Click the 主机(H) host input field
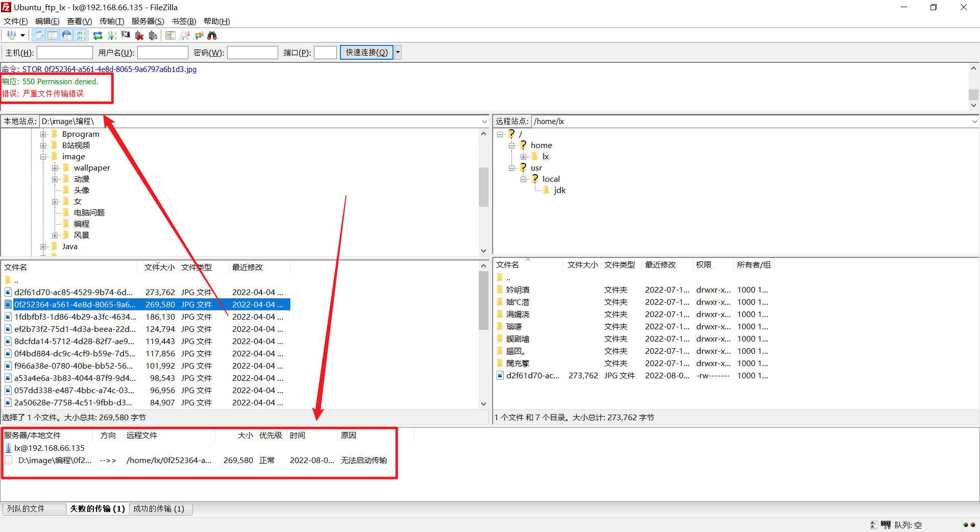980x532 pixels. click(65, 53)
